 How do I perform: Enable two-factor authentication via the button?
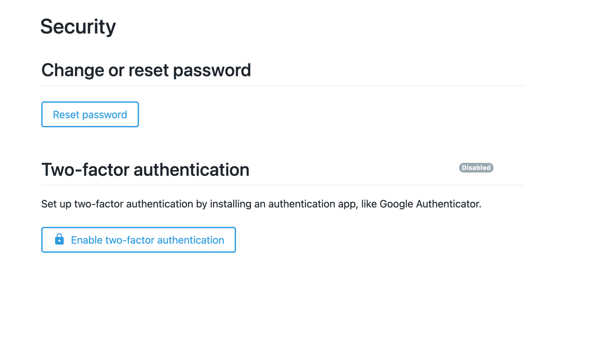point(138,240)
